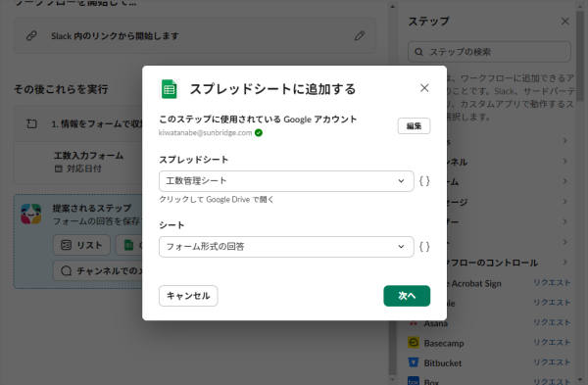The width and height of the screenshot is (588, 385).
Task: Click the キャンセル button
Action: tap(188, 296)
